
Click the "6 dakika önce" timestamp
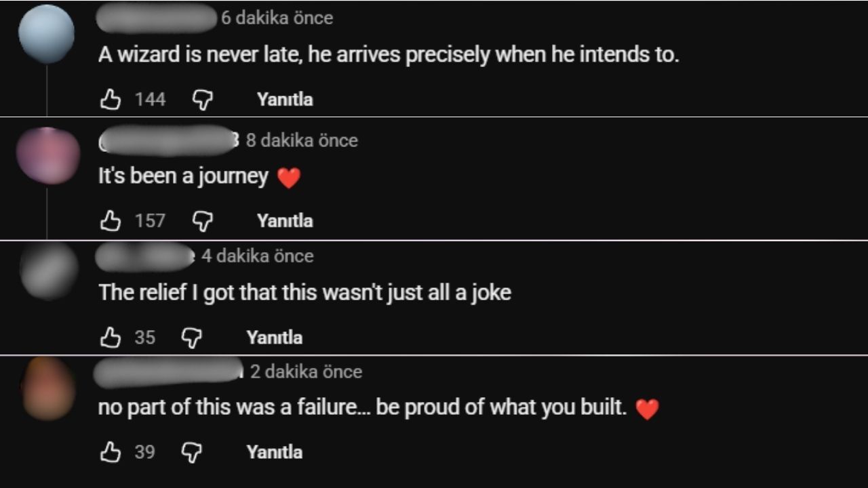pos(277,18)
